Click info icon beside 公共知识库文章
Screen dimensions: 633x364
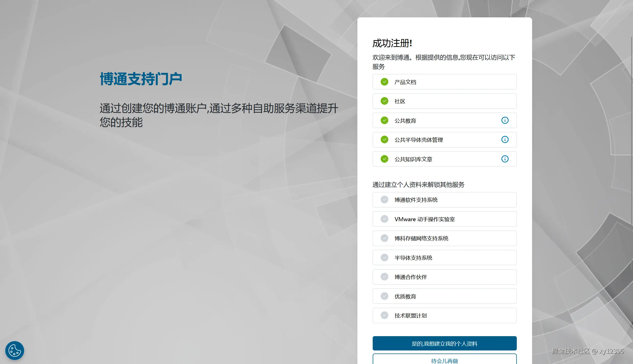tap(505, 159)
